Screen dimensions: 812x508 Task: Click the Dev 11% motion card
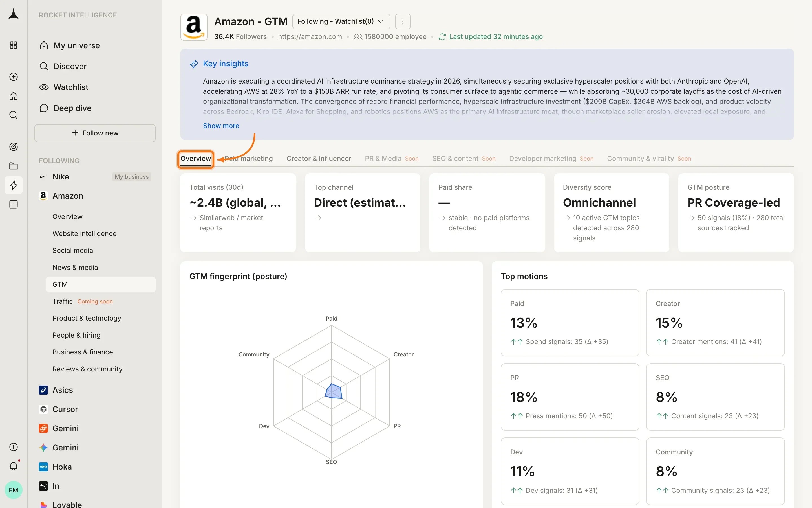point(570,471)
